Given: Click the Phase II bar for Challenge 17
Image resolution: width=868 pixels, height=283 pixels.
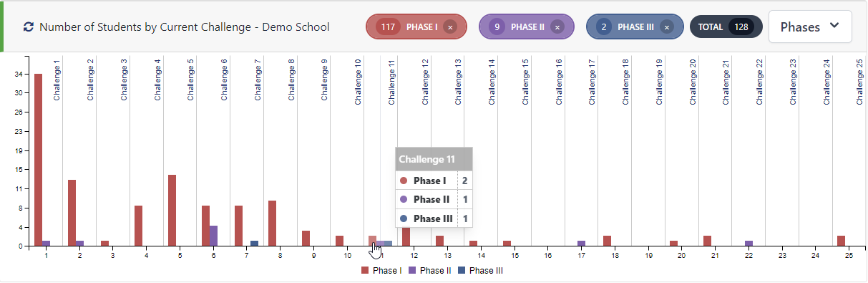Looking at the screenshot, I should pos(581,244).
